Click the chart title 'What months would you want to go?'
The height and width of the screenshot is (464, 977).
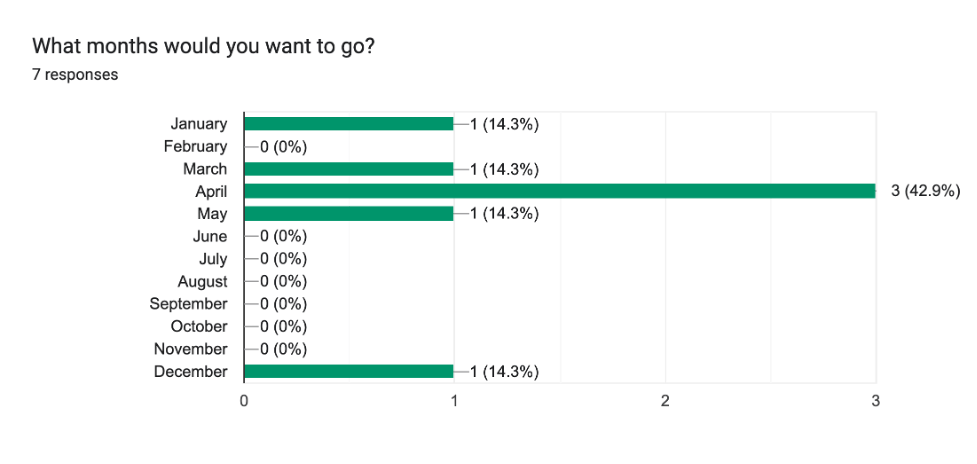(203, 46)
